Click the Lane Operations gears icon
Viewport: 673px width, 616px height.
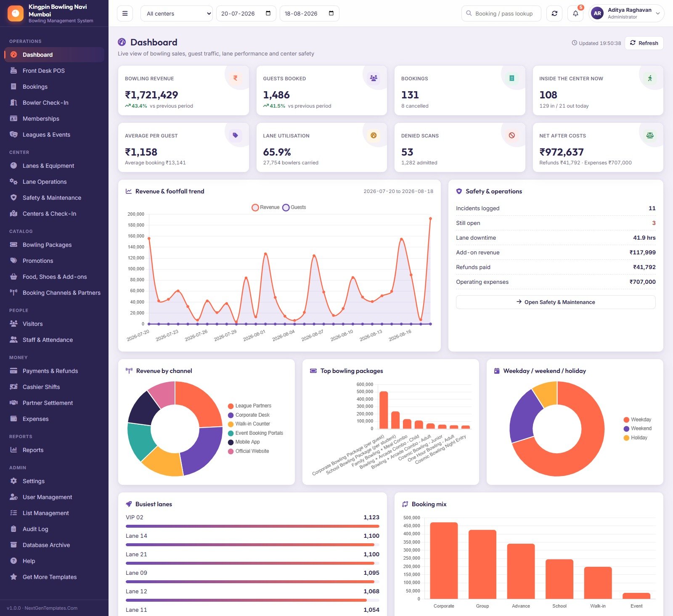[x=13, y=182]
